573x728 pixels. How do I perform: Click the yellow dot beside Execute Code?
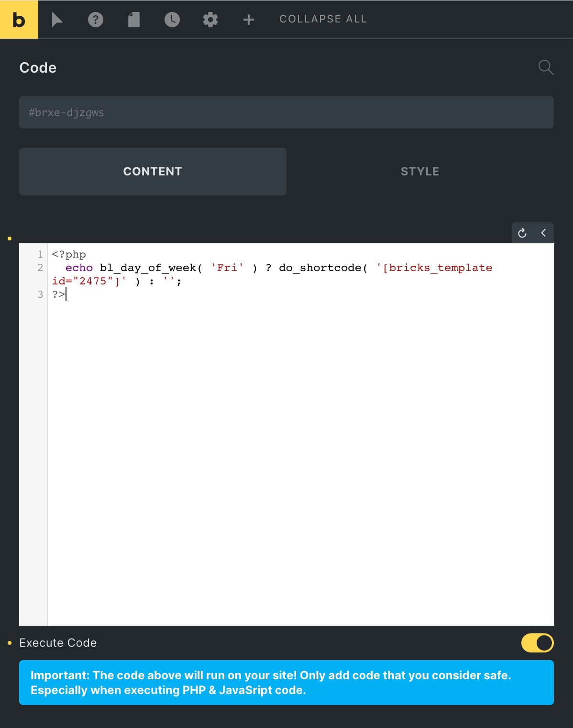[10, 643]
